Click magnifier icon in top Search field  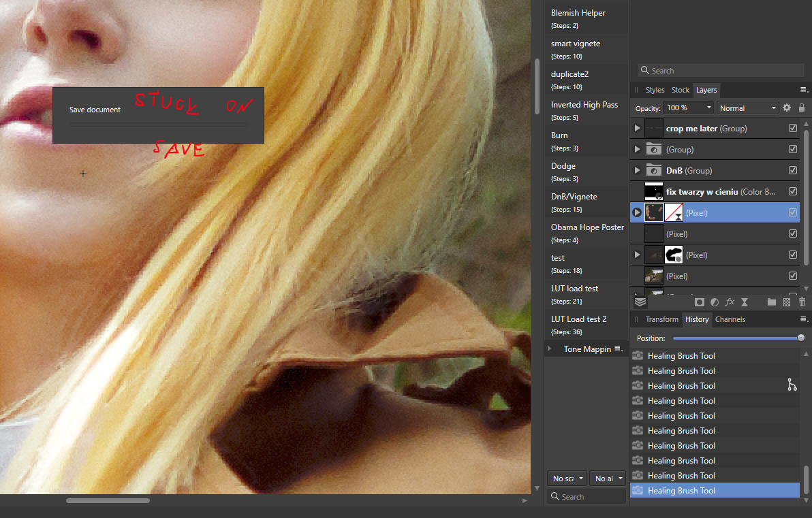pyautogui.click(x=644, y=70)
